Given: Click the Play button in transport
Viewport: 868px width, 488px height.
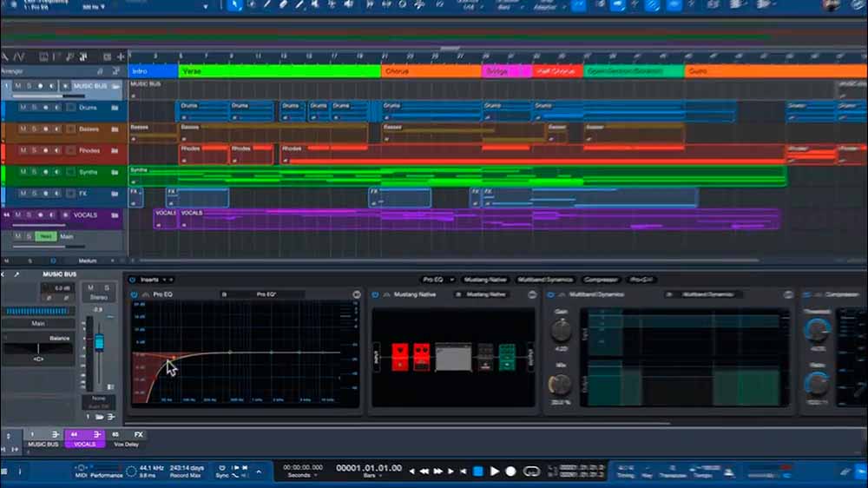Looking at the screenshot, I should point(495,472).
